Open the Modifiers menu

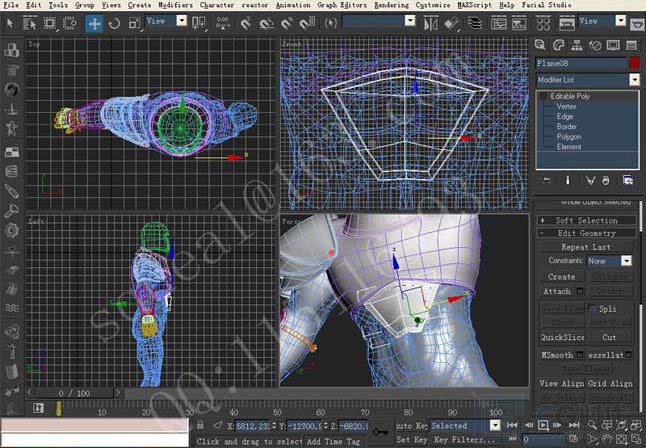[x=175, y=5]
